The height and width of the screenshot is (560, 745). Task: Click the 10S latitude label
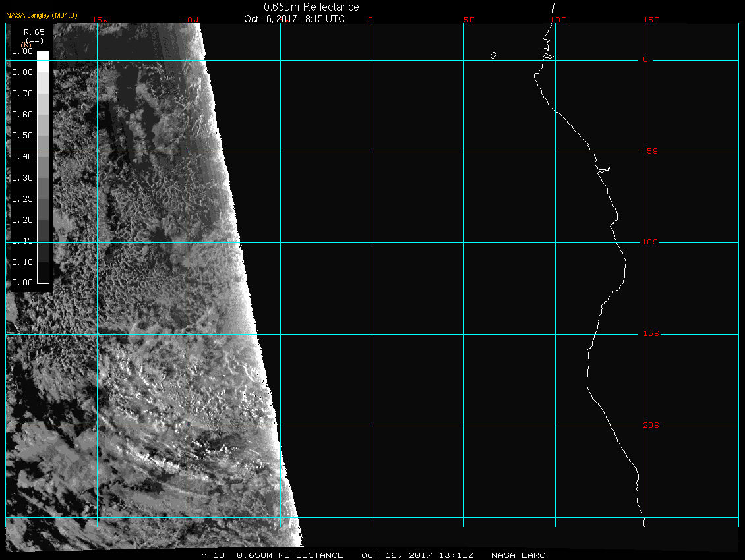[650, 242]
